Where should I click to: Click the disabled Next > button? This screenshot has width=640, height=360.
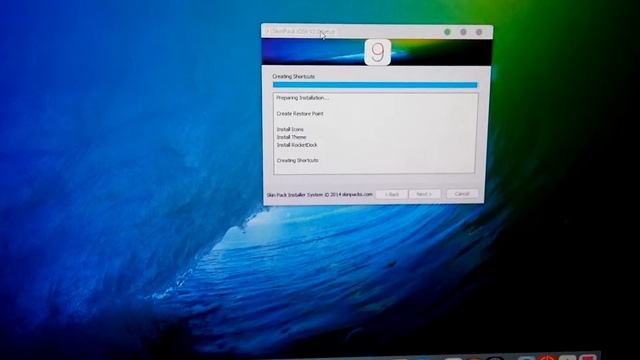point(424,194)
